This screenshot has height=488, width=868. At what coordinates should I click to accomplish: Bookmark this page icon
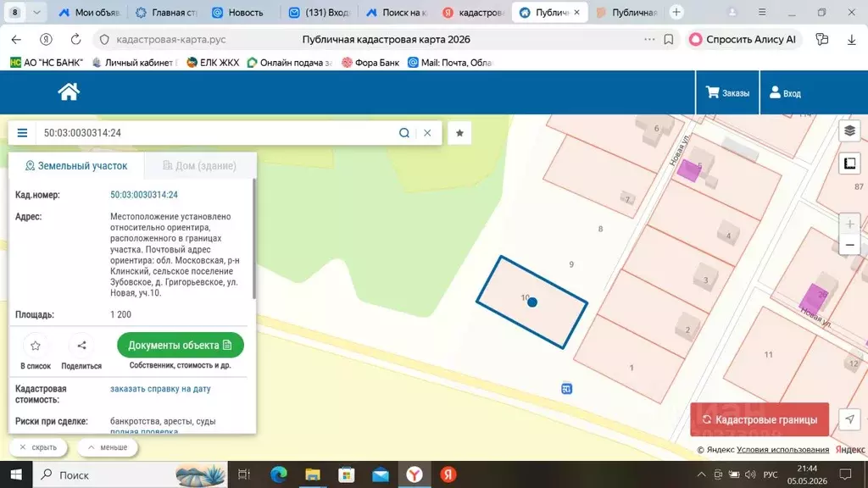click(x=669, y=39)
